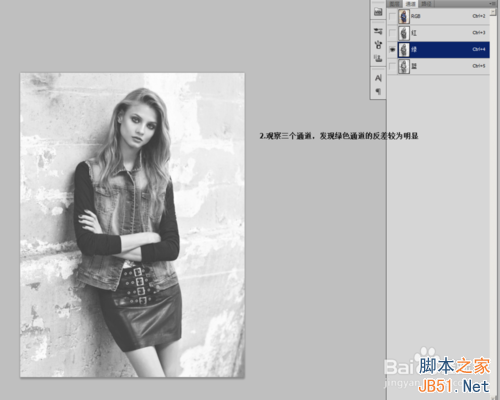Open the Channels panel flyout menu
The width and height of the screenshot is (500, 400).
[492, 3]
